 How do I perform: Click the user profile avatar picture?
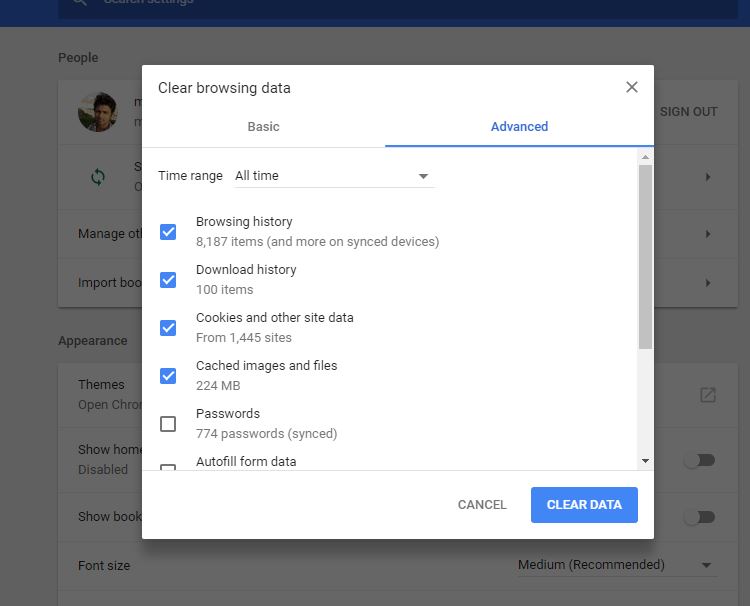(97, 112)
